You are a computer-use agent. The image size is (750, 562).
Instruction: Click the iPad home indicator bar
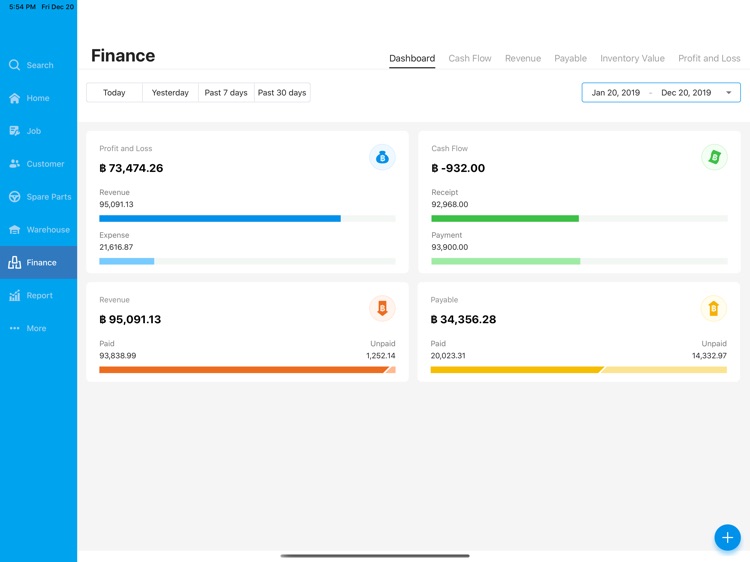(375, 556)
